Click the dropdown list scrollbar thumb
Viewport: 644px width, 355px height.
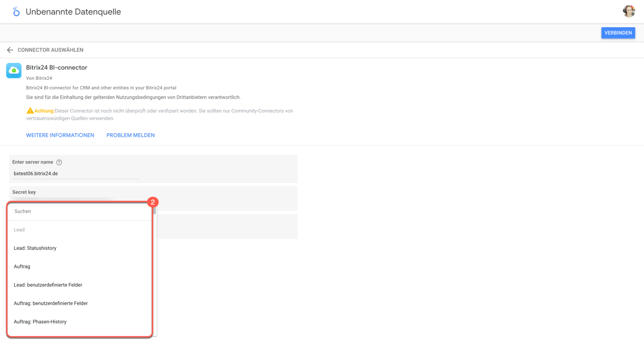(155, 210)
